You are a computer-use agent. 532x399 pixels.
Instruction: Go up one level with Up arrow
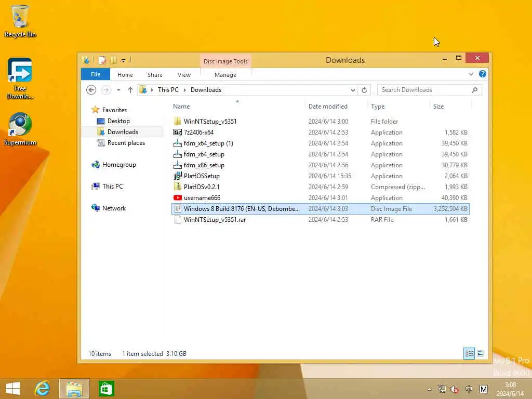click(130, 90)
